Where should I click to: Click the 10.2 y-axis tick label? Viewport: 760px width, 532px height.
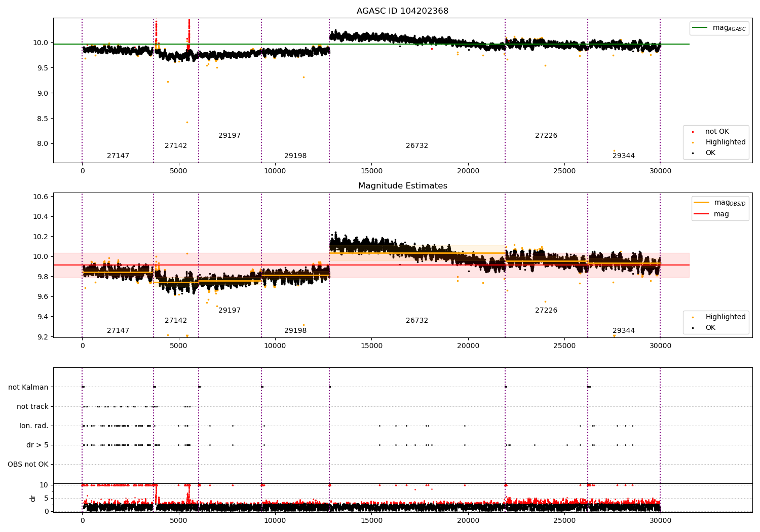(x=41, y=237)
